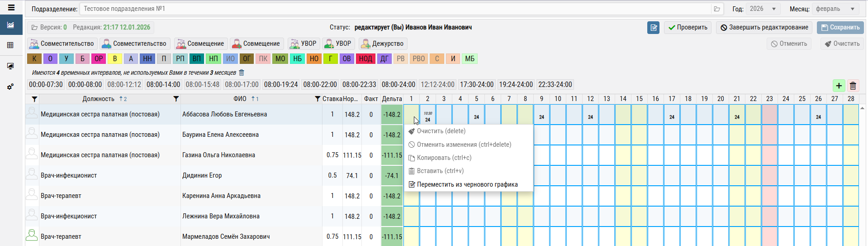Screen dimensions: 868x246
Task: Open the leftmost filter in table header
Action: click(34, 99)
